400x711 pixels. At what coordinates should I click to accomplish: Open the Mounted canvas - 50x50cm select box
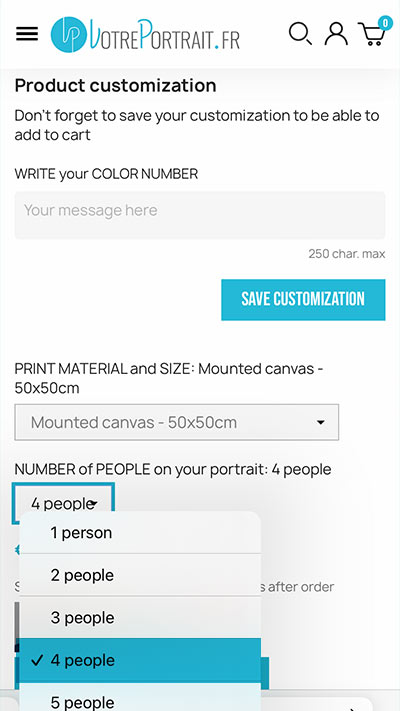tap(176, 422)
